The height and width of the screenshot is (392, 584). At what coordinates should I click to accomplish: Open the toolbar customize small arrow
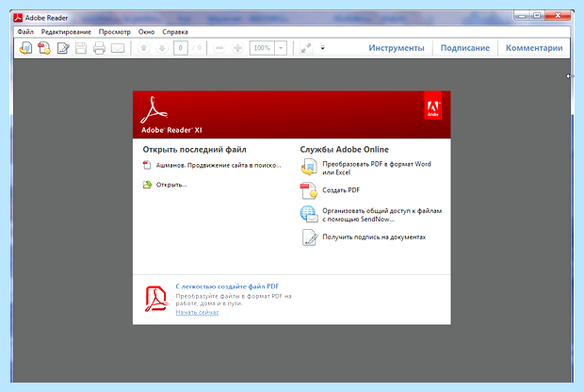click(322, 48)
